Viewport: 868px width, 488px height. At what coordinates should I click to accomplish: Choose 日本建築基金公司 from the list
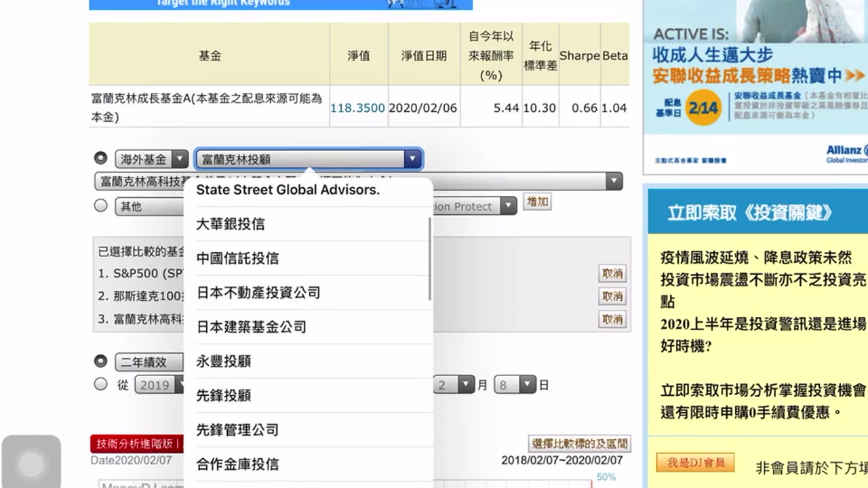(309, 327)
